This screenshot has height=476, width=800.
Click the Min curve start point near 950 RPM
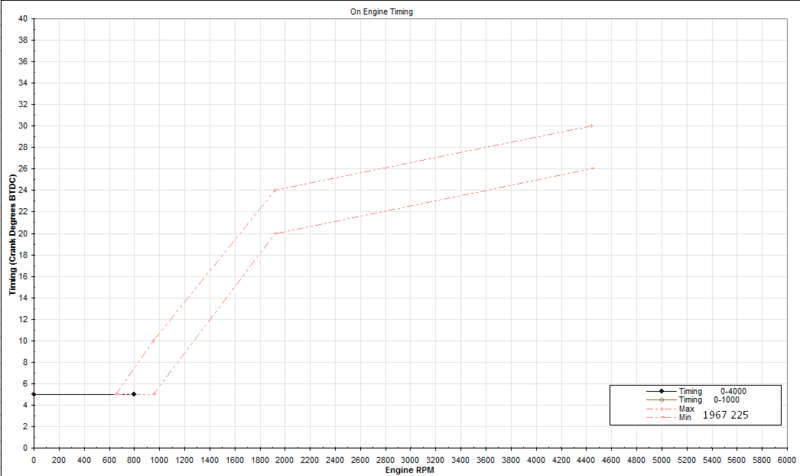tap(154, 394)
